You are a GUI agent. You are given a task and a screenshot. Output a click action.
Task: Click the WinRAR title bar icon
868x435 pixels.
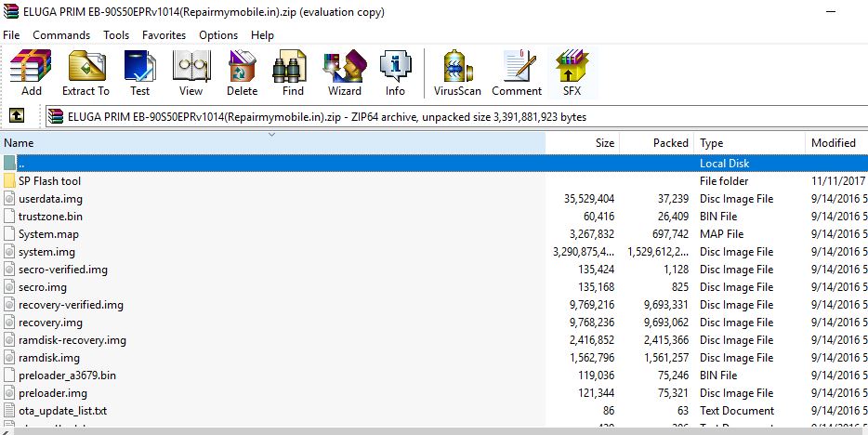tap(10, 11)
